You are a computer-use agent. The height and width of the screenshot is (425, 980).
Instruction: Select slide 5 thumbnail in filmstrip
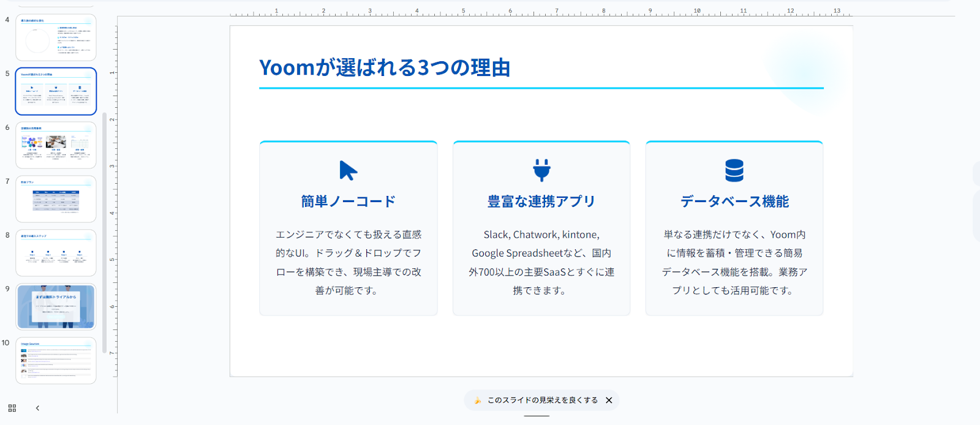(x=56, y=91)
